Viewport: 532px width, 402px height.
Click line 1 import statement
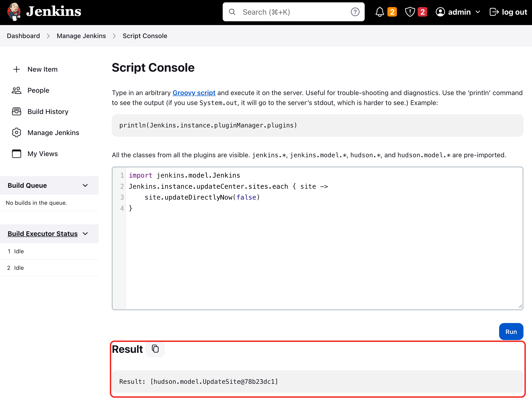(184, 175)
